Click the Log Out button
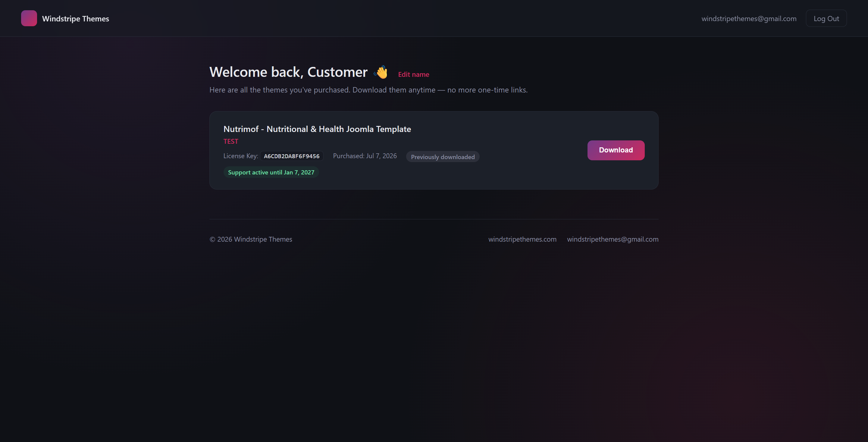Image resolution: width=868 pixels, height=442 pixels. (x=826, y=18)
